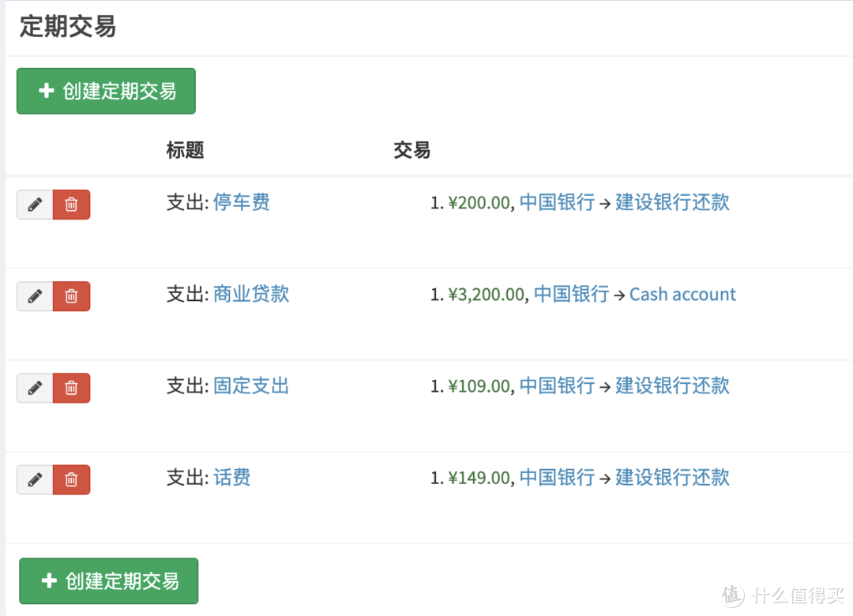Click 中国银行 source in 停车费 row

click(557, 202)
